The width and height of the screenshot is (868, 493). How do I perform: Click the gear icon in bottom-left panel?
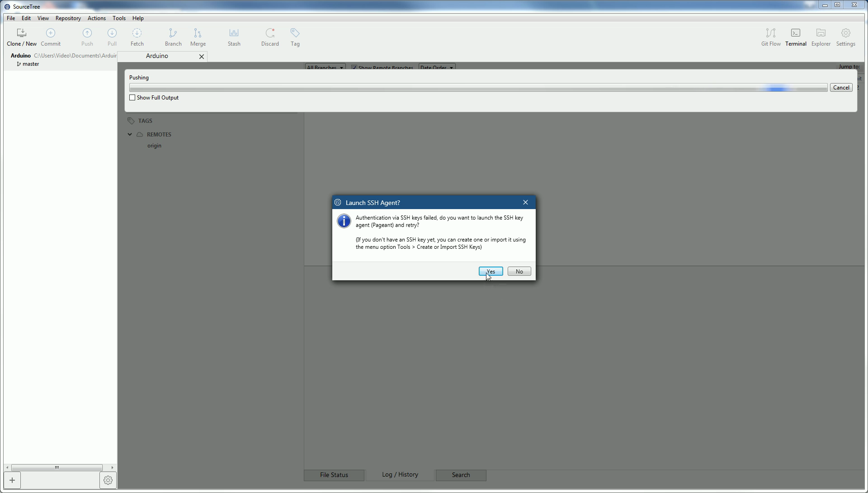pyautogui.click(x=108, y=480)
